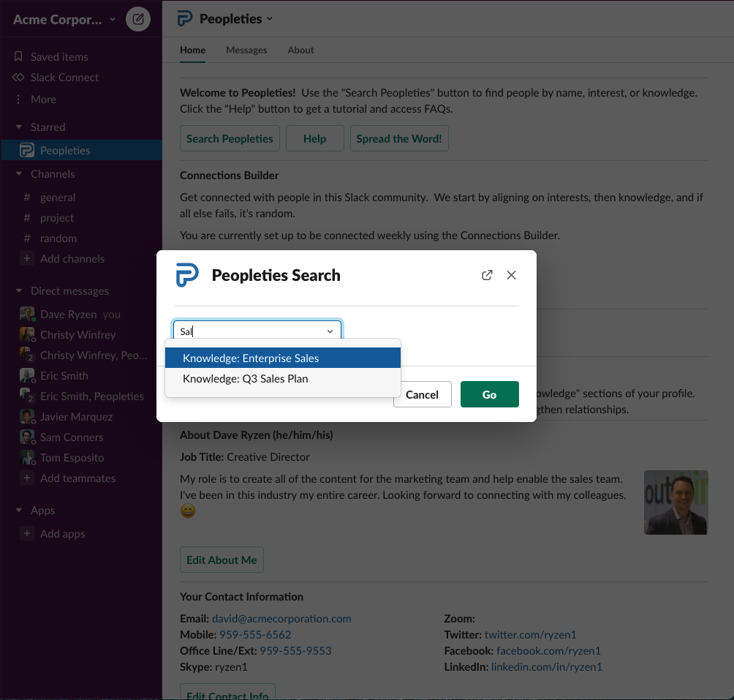Viewport: 734px width, 700px height.
Task: Select Knowledge: Q3 Sales Plan option
Action: 283,379
